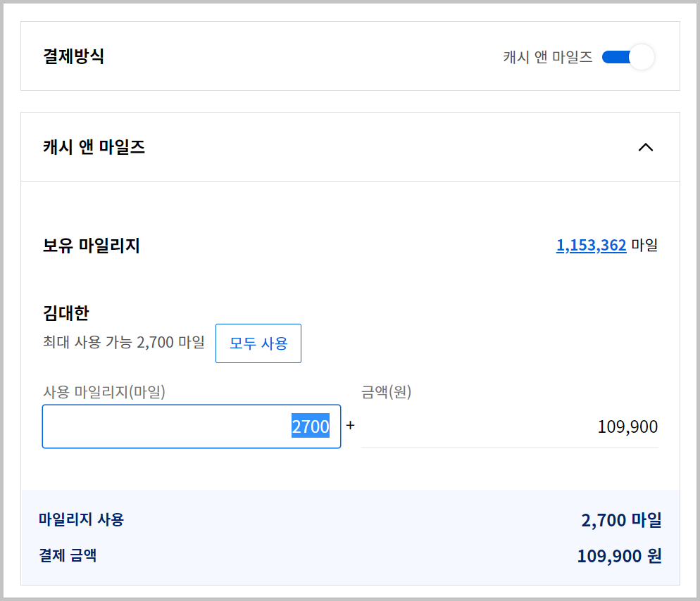Collapse the 캐시 앤 마일즈 section chevron
The width and height of the screenshot is (700, 601).
click(x=646, y=147)
